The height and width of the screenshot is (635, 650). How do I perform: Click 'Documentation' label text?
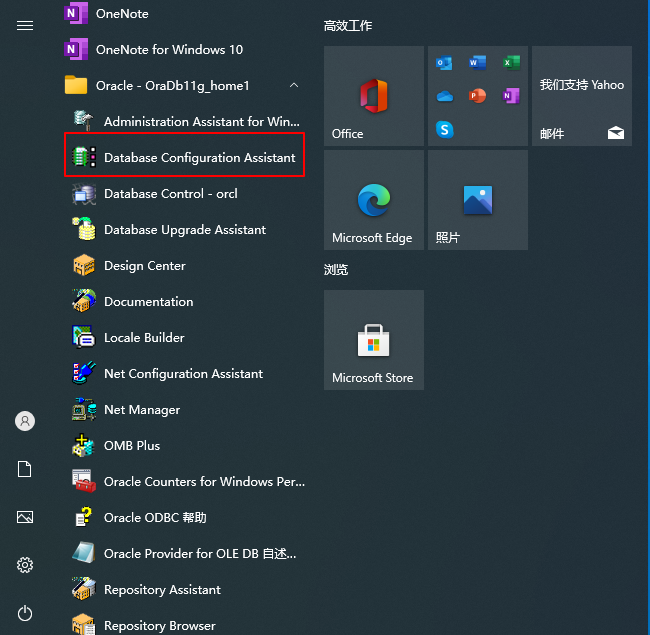(148, 302)
